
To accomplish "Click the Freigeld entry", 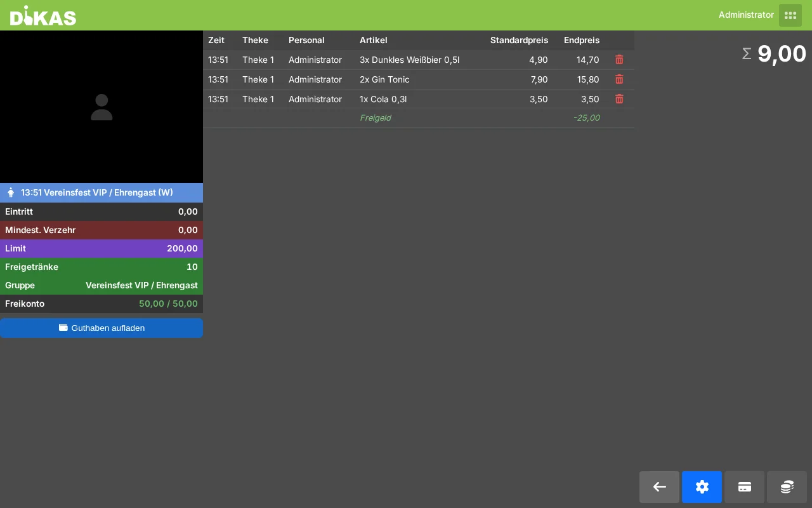I will point(376,118).
